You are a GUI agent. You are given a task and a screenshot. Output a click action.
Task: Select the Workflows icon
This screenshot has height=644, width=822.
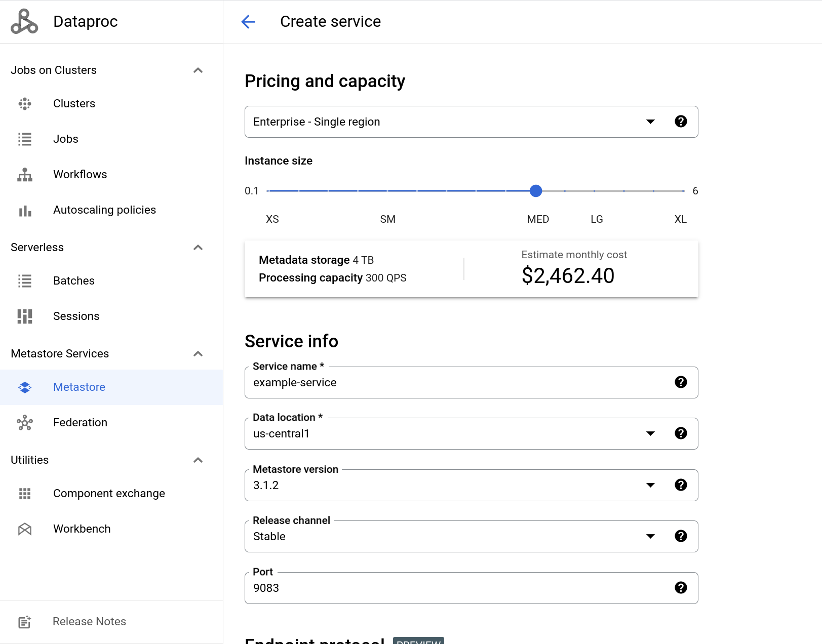point(24,174)
